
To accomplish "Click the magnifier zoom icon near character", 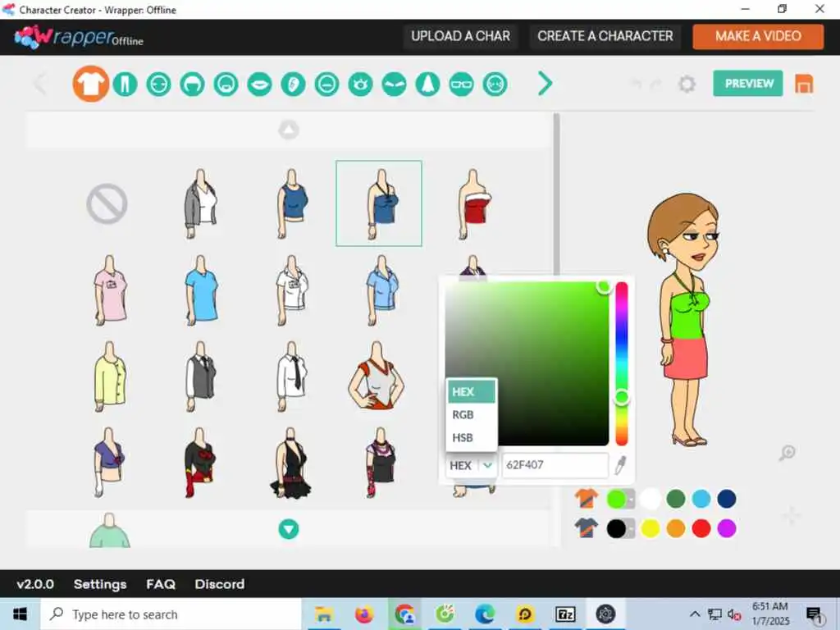I will coord(787,453).
